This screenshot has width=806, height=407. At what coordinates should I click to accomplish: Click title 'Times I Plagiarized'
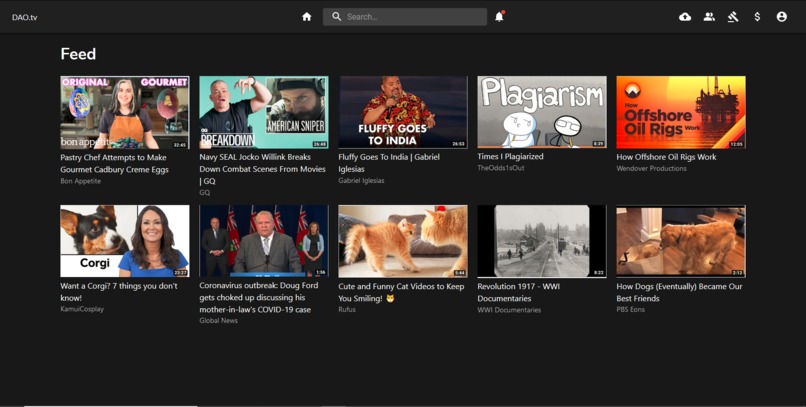(510, 157)
